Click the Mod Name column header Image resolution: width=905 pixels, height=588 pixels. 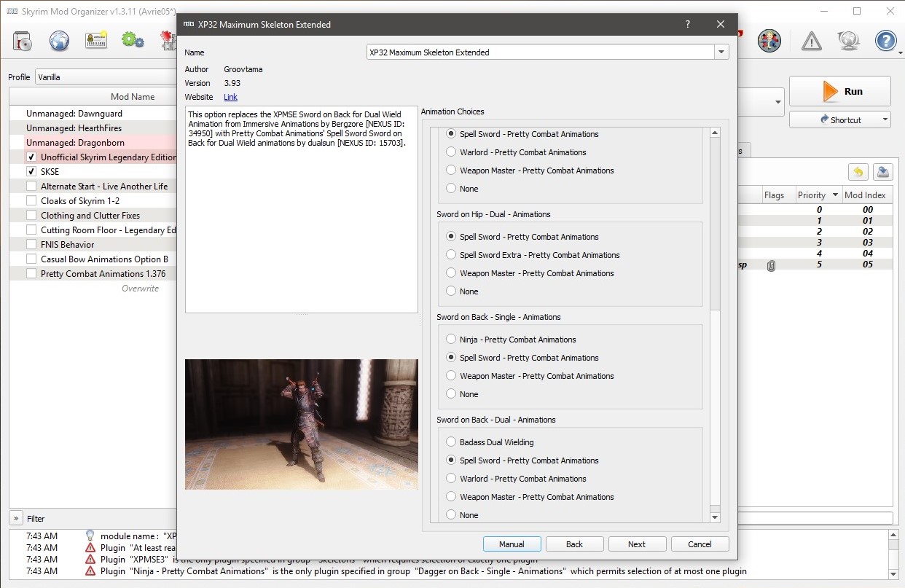coord(133,96)
